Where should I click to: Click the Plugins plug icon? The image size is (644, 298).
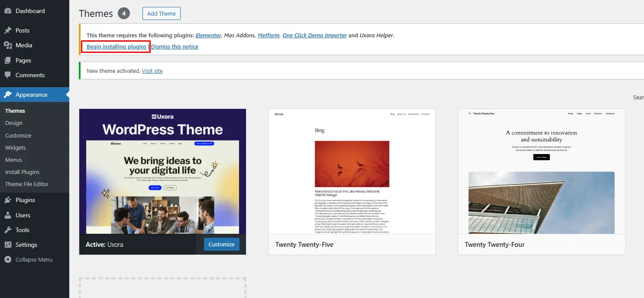pos(8,200)
